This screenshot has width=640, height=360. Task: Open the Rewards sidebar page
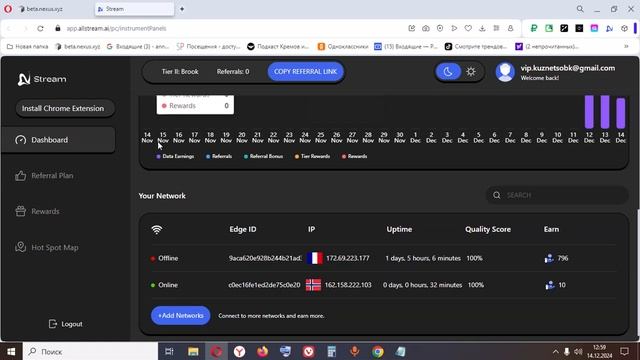point(37,211)
